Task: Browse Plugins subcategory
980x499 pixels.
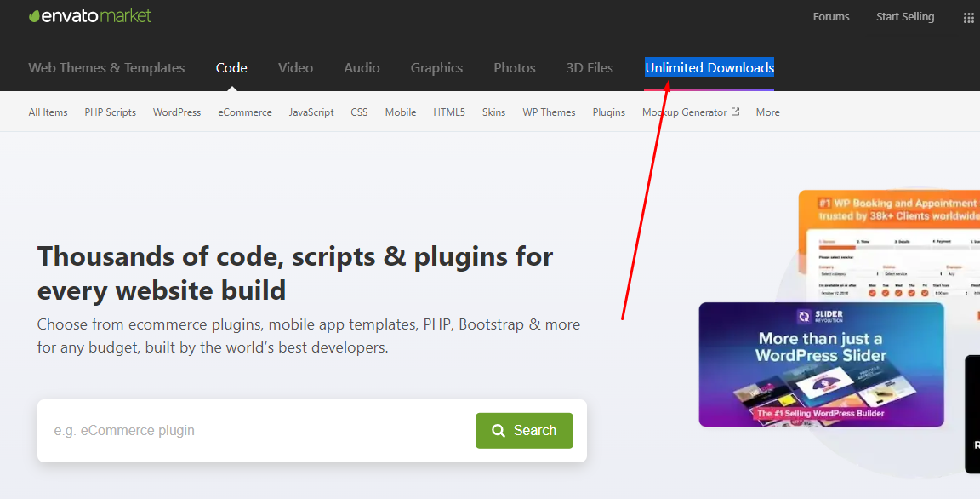Action: (x=609, y=112)
